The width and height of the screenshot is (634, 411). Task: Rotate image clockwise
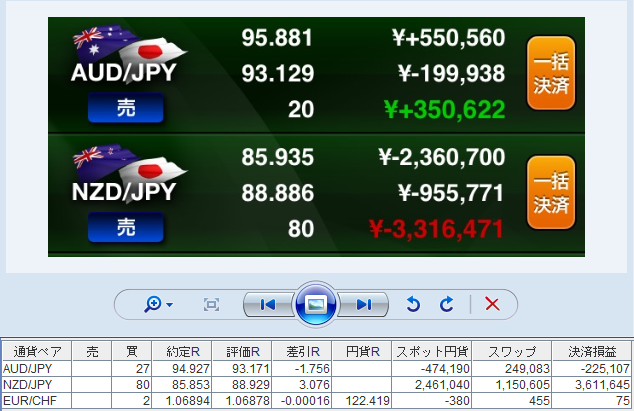[446, 304]
